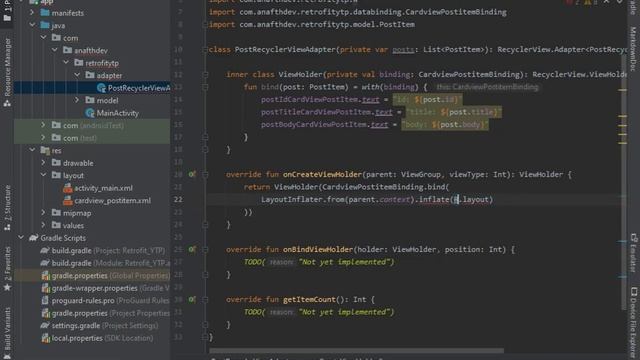The width and height of the screenshot is (640, 360).
Task: Open the Device File Explorer panel
Action: (x=633, y=322)
